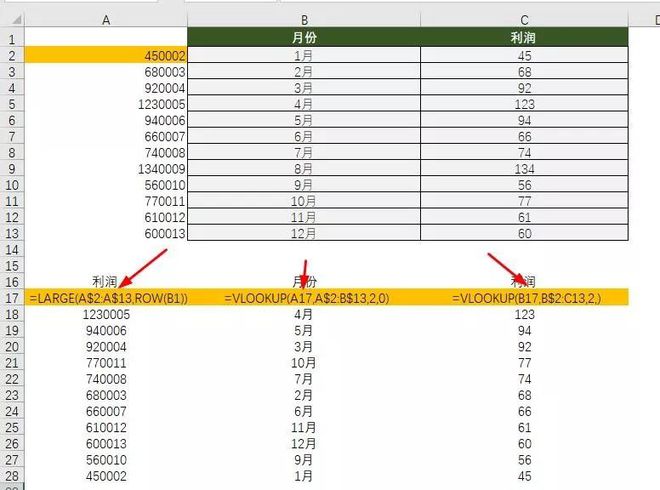
Task: Click the value 45 in row 28
Action: click(524, 476)
